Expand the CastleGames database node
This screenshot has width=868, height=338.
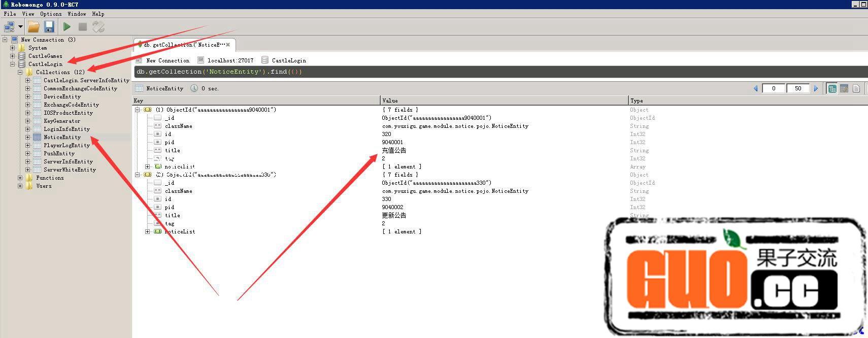click(x=13, y=56)
